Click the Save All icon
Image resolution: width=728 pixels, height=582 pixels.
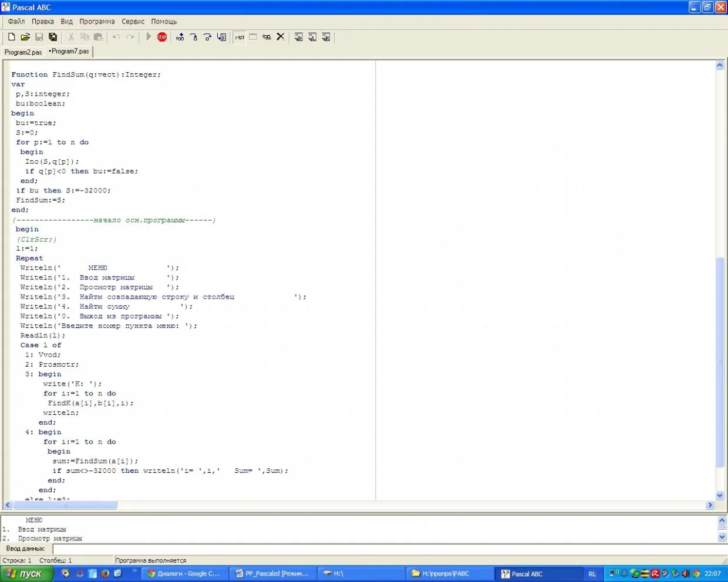(x=53, y=37)
